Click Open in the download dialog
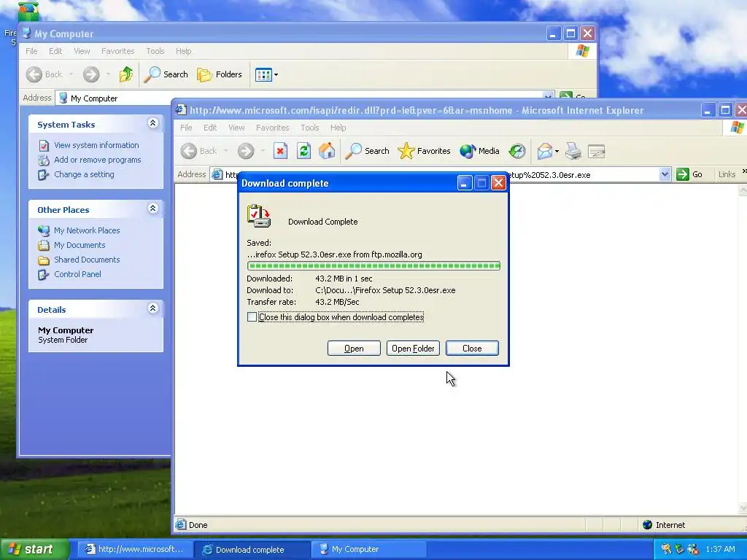The height and width of the screenshot is (560, 747). click(x=354, y=348)
